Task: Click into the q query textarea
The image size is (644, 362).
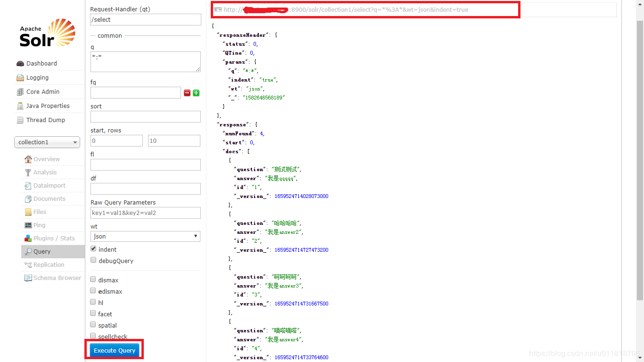Action: 146,62
